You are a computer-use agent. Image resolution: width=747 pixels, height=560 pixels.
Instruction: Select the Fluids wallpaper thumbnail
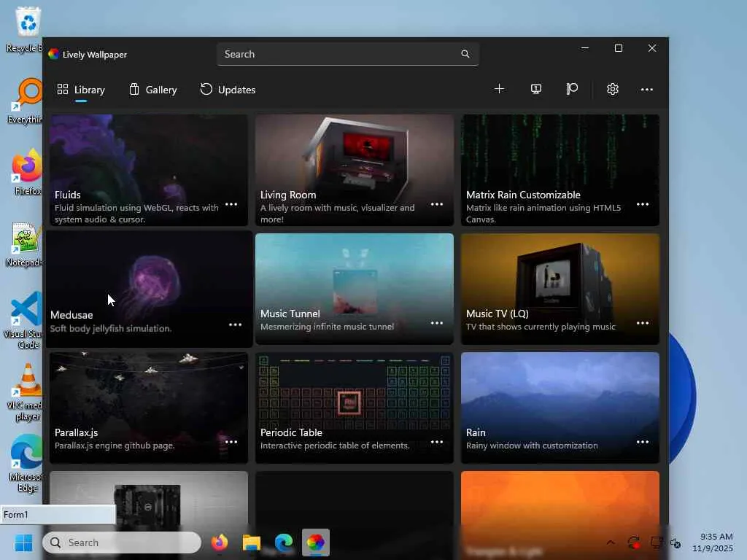[x=149, y=170]
